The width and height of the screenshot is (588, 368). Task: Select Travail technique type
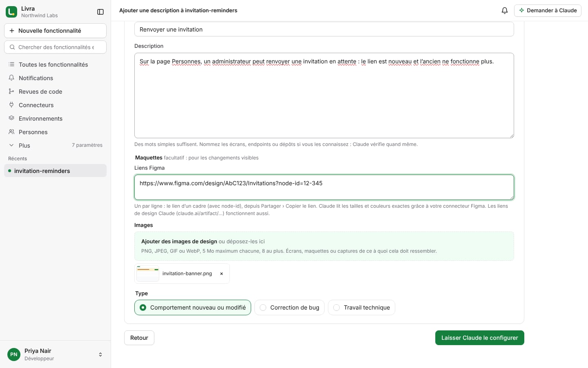click(x=361, y=307)
